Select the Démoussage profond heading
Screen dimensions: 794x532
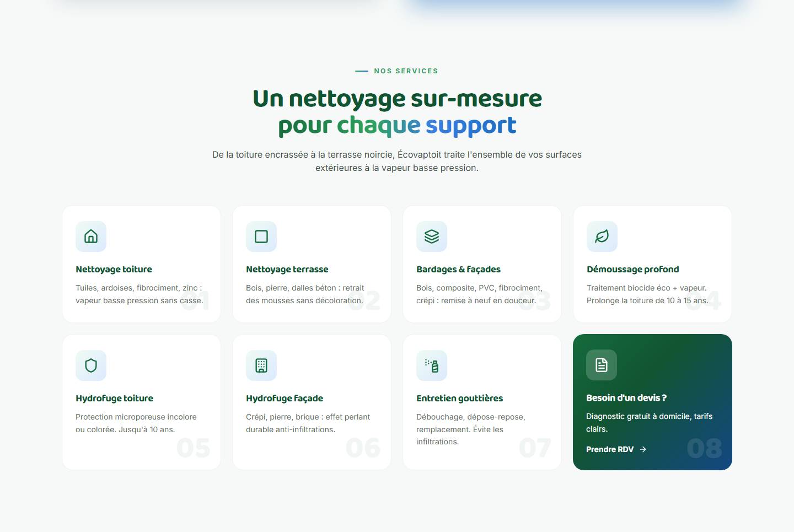coord(632,269)
